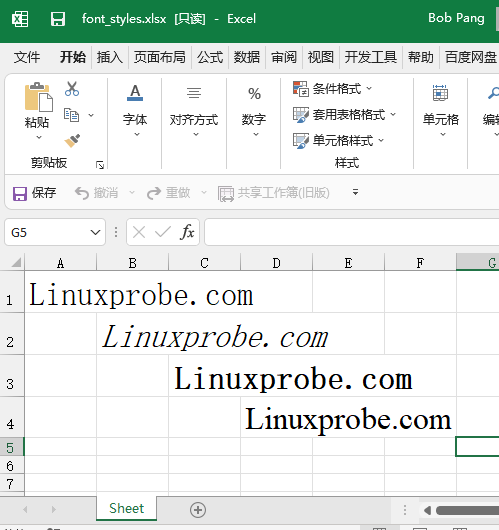499x530 pixels.
Task: Open the 字体 font group
Action: point(135,110)
